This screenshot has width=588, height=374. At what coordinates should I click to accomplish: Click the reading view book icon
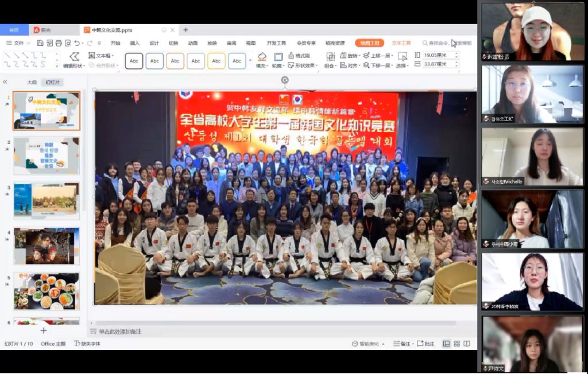(x=467, y=344)
